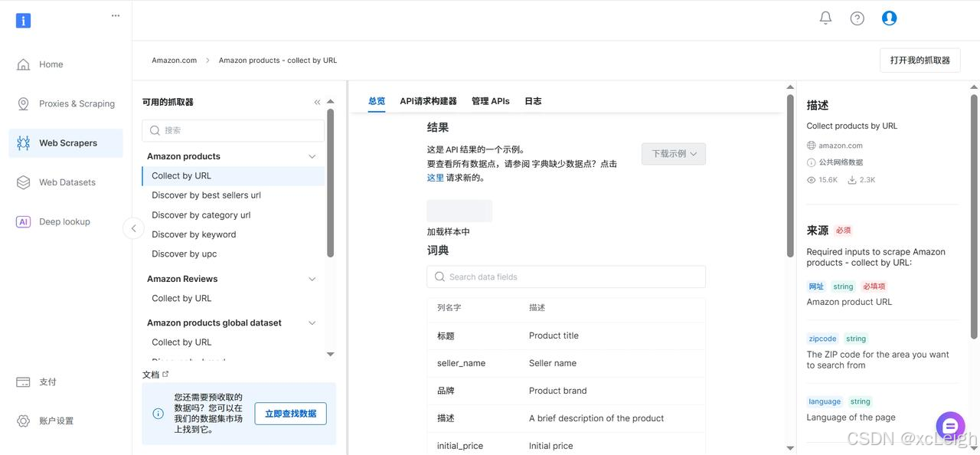Click the 立即查找数据 button

[x=290, y=414]
